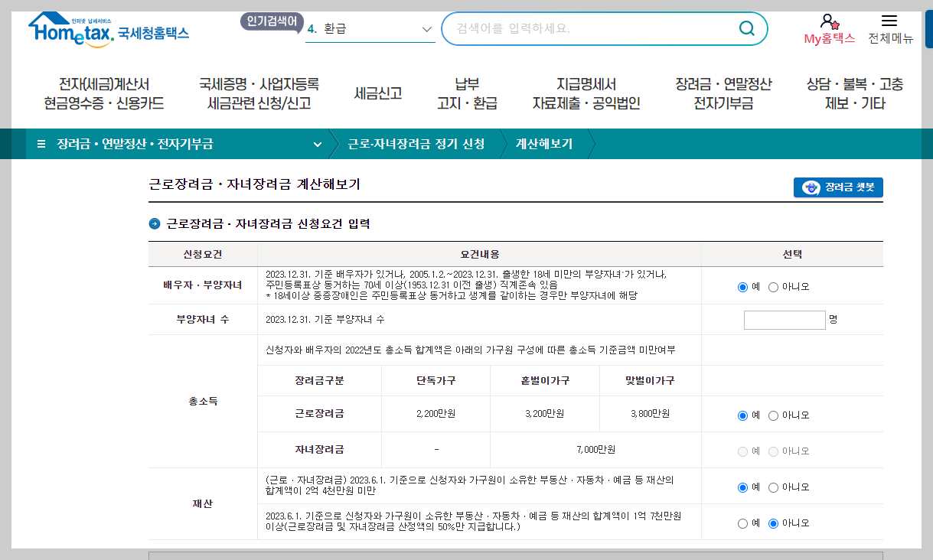Click the 맞벌이가구 column header
The width and height of the screenshot is (933, 560).
pos(650,380)
